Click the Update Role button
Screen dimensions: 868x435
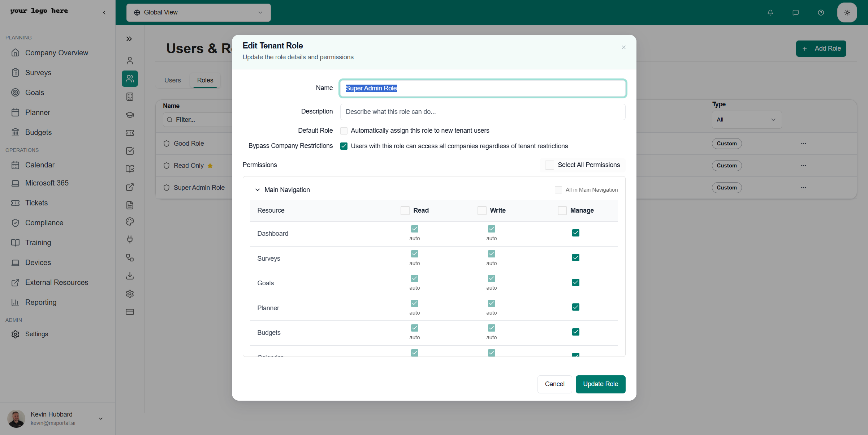click(600, 384)
